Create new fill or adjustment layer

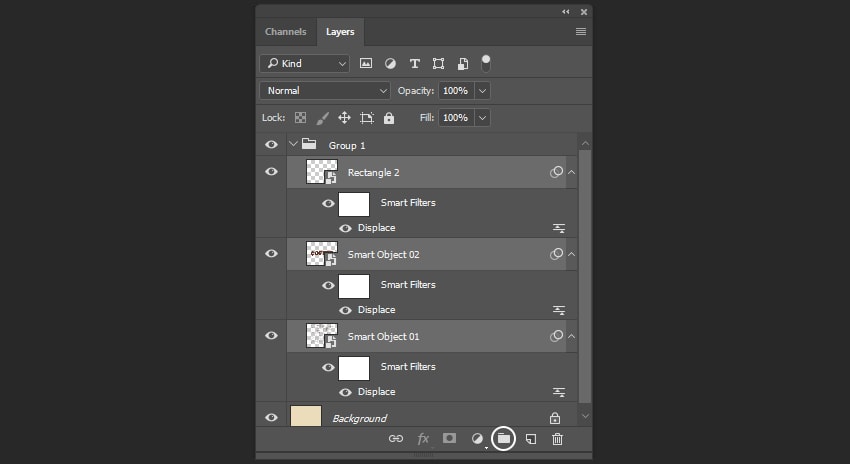pyautogui.click(x=477, y=439)
